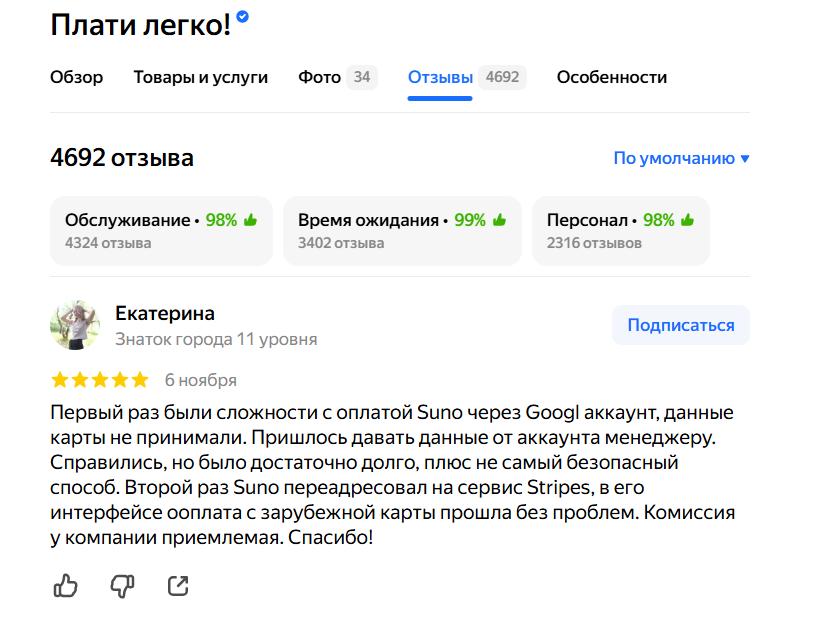Click the green thumb next to Обслуживание 98%
Screen dimensions: 839x617
point(250,220)
